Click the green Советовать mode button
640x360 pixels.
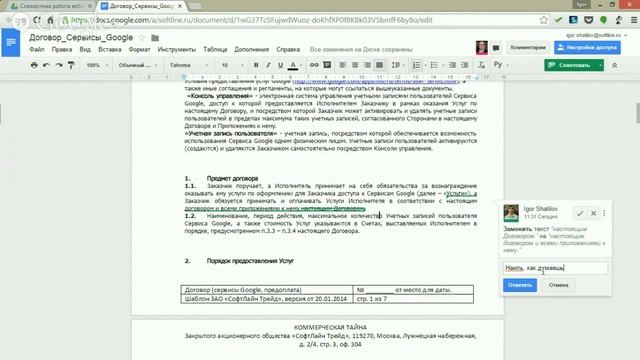coord(570,65)
